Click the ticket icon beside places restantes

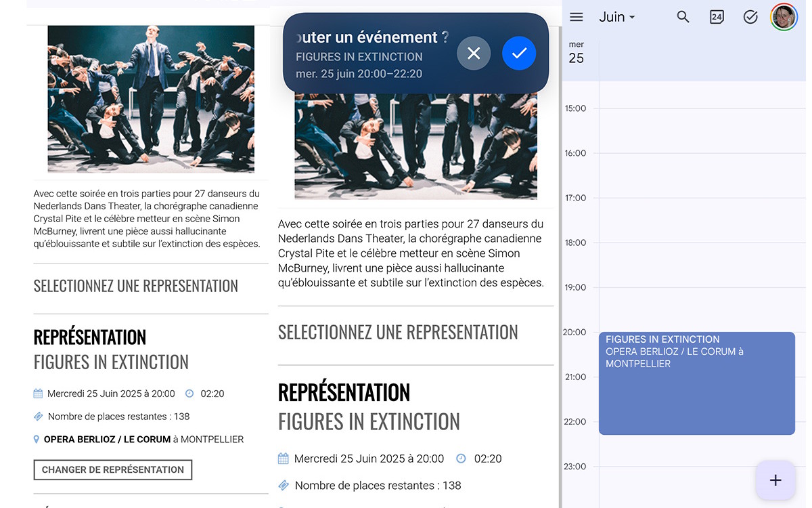click(39, 417)
